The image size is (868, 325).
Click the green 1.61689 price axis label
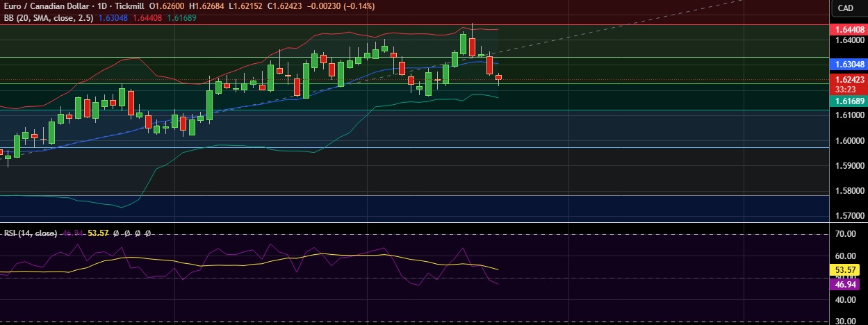[849, 101]
